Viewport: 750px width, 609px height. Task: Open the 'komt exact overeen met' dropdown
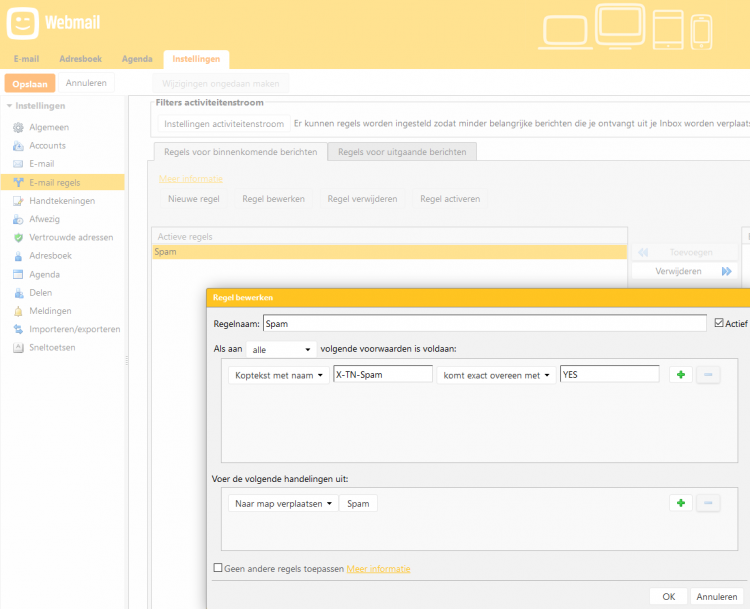click(x=496, y=374)
